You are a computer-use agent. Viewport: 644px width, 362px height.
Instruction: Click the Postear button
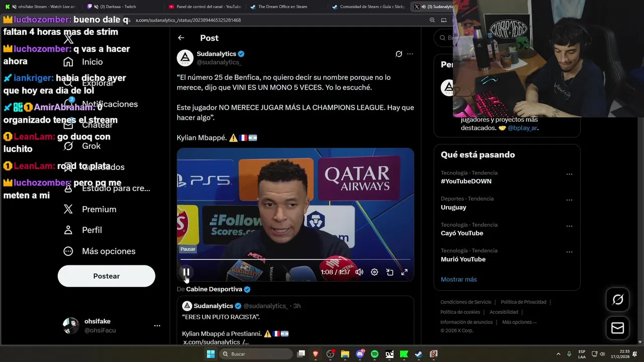pos(106,276)
